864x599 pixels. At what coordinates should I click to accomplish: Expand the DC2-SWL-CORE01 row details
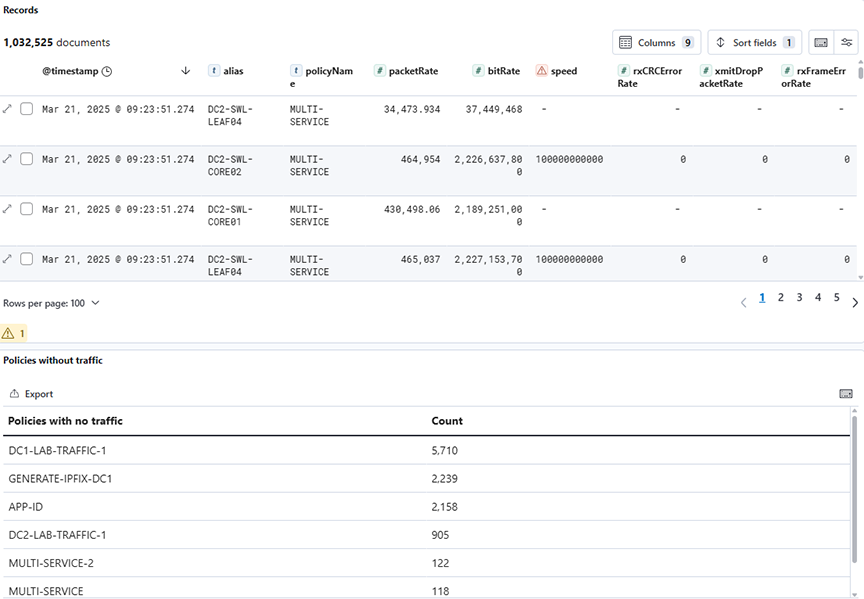(8, 209)
